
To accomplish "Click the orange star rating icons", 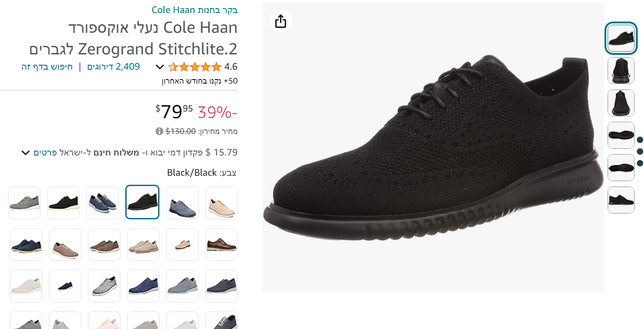I will point(195,67).
